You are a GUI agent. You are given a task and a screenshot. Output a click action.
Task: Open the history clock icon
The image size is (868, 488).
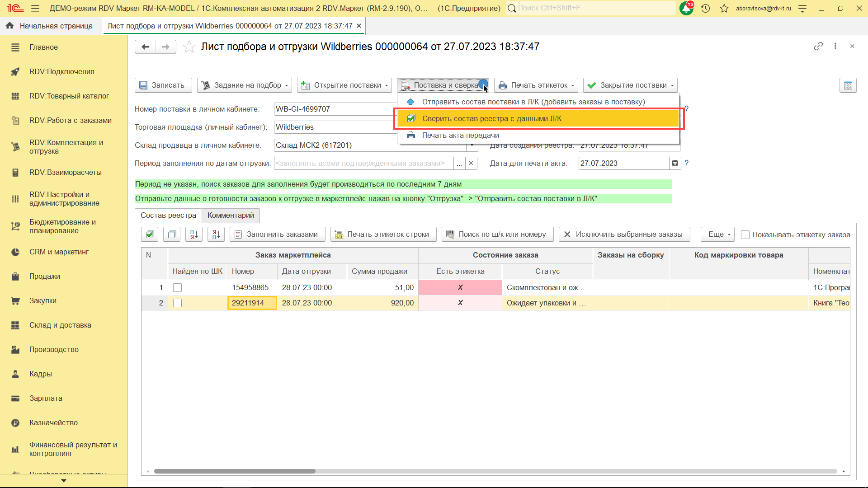pos(705,8)
